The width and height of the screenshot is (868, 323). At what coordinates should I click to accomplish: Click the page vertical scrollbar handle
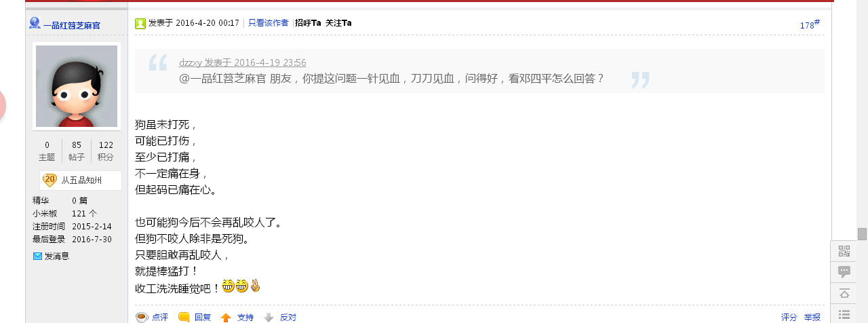pos(862,234)
